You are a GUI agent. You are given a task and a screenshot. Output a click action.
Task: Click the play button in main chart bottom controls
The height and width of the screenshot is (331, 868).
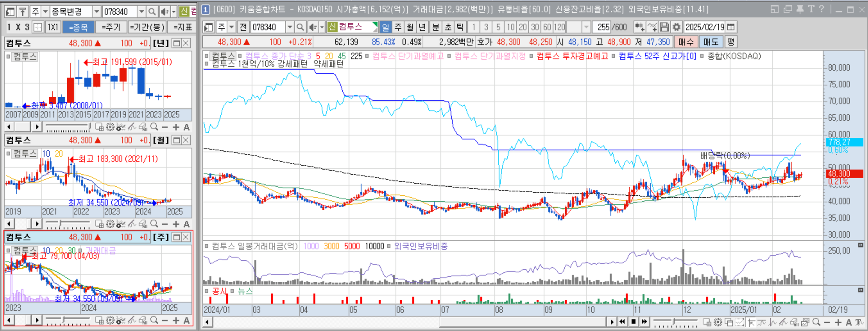tap(611, 322)
